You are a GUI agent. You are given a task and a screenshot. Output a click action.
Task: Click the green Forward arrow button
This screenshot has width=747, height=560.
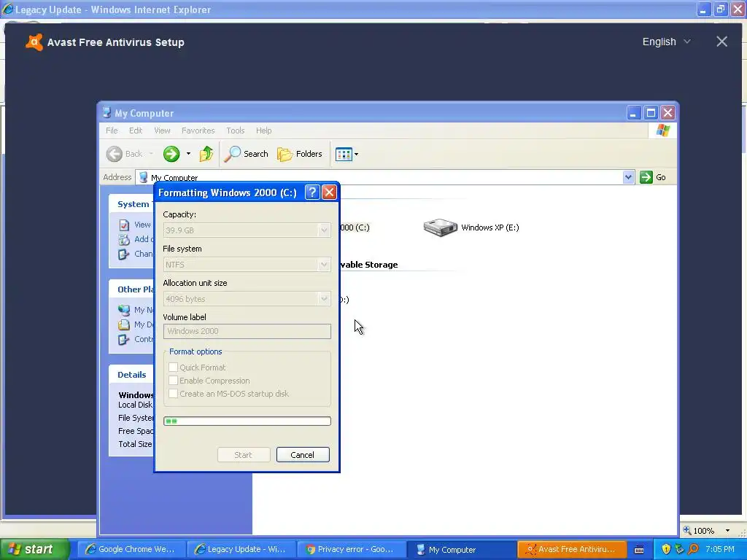pyautogui.click(x=171, y=154)
